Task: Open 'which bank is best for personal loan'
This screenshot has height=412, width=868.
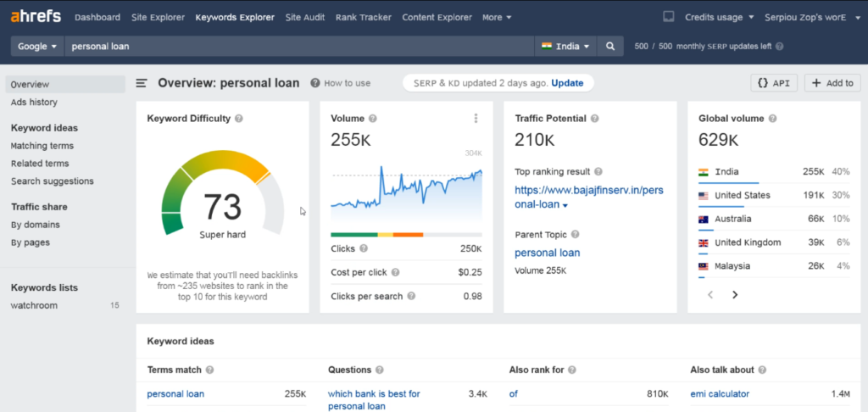Action: pos(374,400)
